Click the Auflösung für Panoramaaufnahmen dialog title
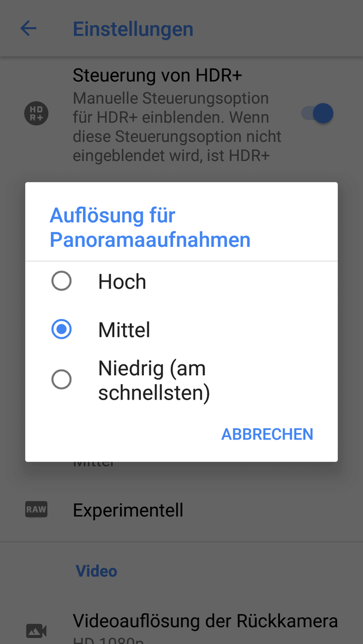This screenshot has height=644, width=363. [x=150, y=228]
